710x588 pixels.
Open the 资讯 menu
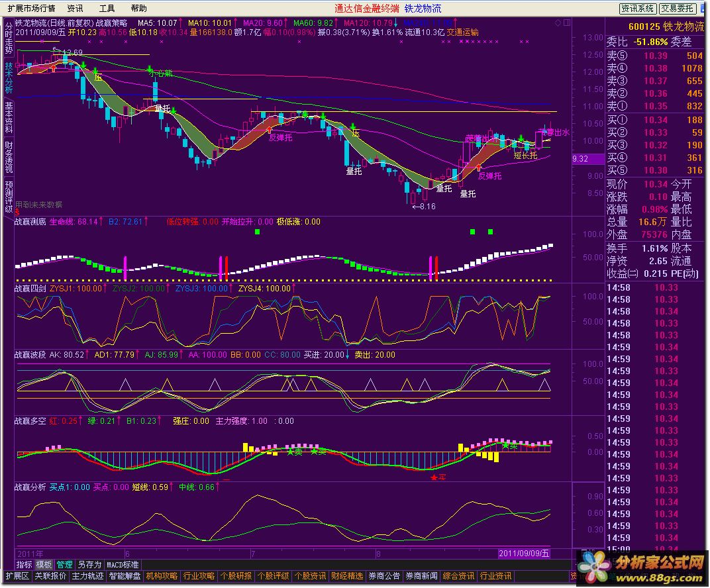75,9
